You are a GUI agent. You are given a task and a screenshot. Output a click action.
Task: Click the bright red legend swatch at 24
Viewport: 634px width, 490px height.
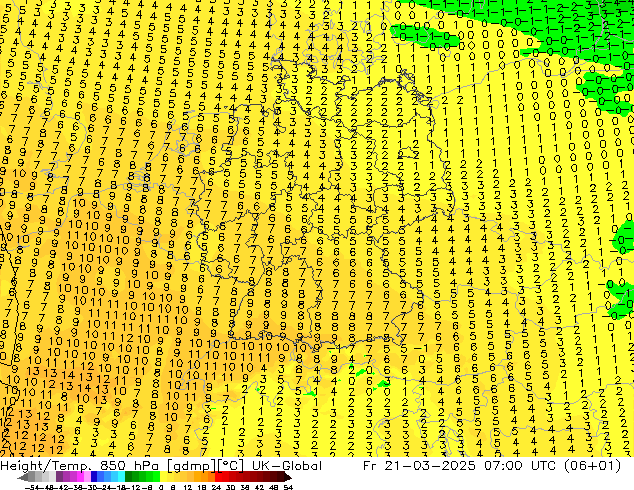coord(218,477)
